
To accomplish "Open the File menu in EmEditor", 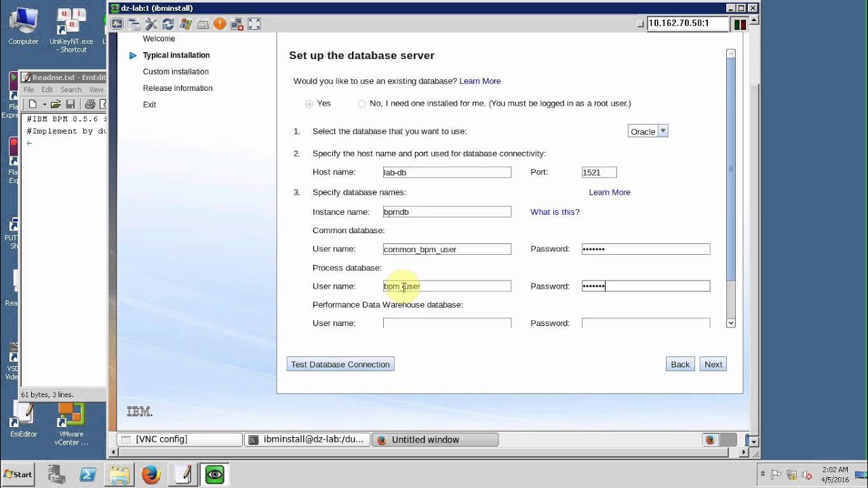I will [28, 89].
